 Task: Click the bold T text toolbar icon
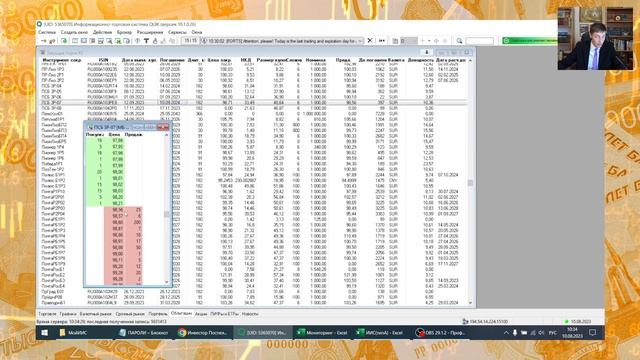(x=146, y=41)
